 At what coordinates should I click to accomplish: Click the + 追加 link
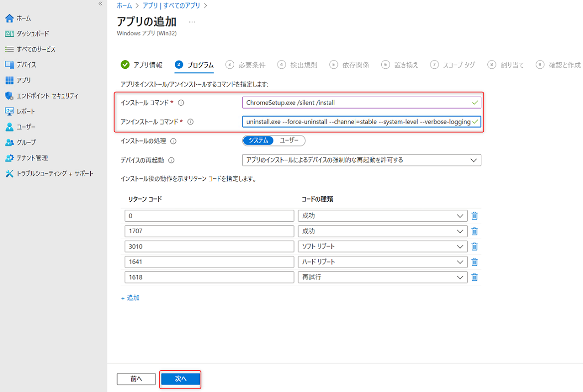(130, 298)
